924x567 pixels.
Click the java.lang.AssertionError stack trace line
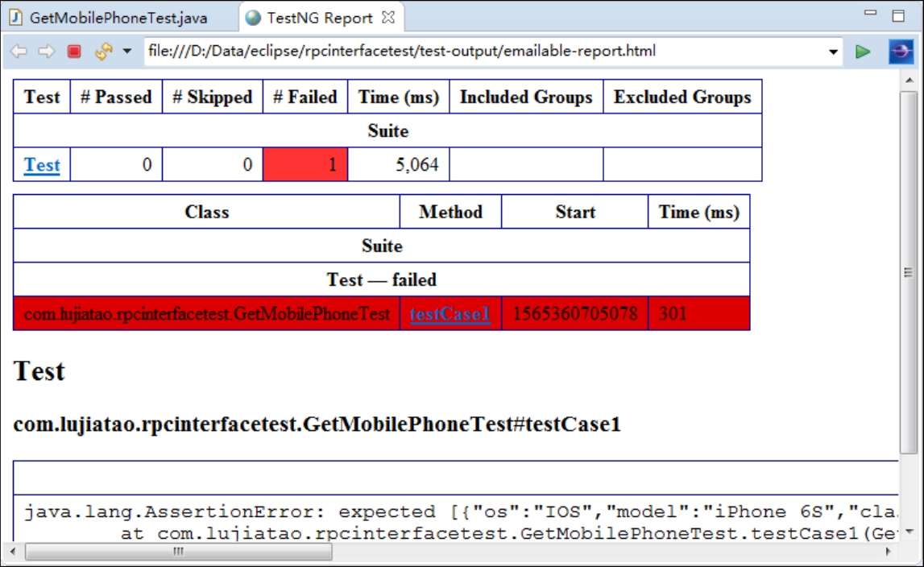[x=460, y=511]
